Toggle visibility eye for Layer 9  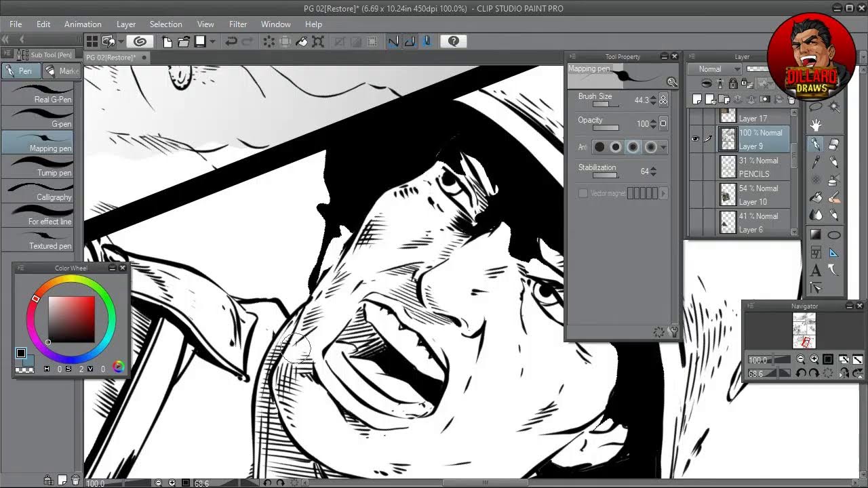pos(695,139)
